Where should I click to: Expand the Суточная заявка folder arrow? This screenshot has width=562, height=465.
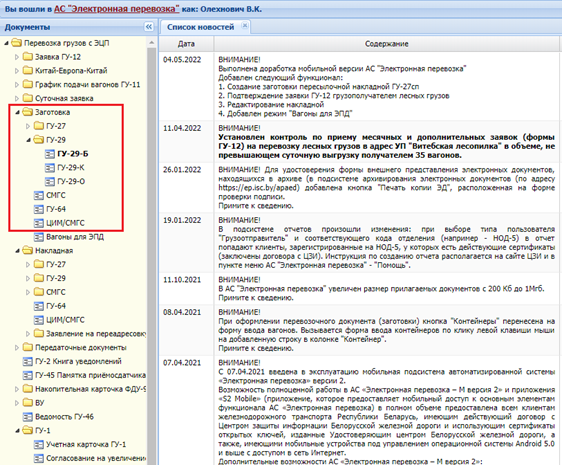tap(17, 98)
